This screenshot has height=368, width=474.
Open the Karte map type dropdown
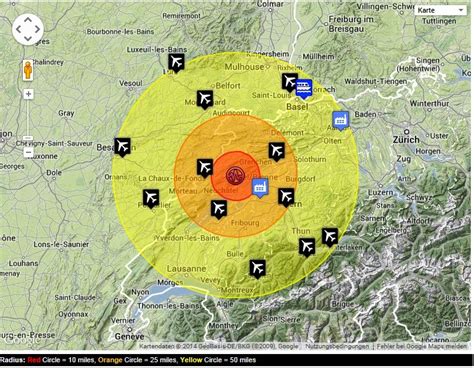click(440, 10)
